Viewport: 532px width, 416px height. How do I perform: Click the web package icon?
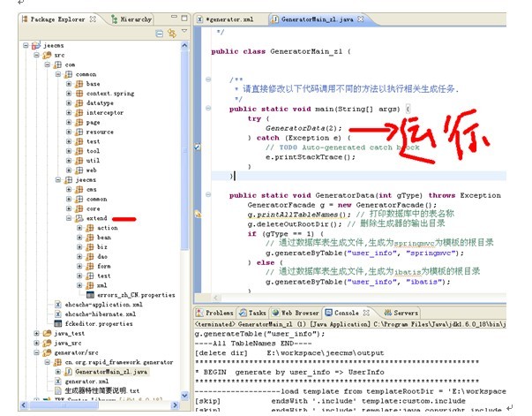[x=79, y=170]
